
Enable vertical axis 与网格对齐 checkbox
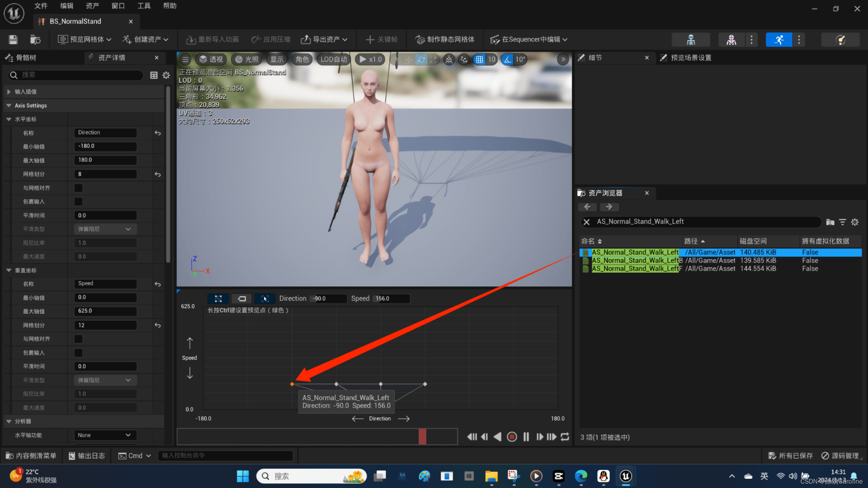pos(78,339)
